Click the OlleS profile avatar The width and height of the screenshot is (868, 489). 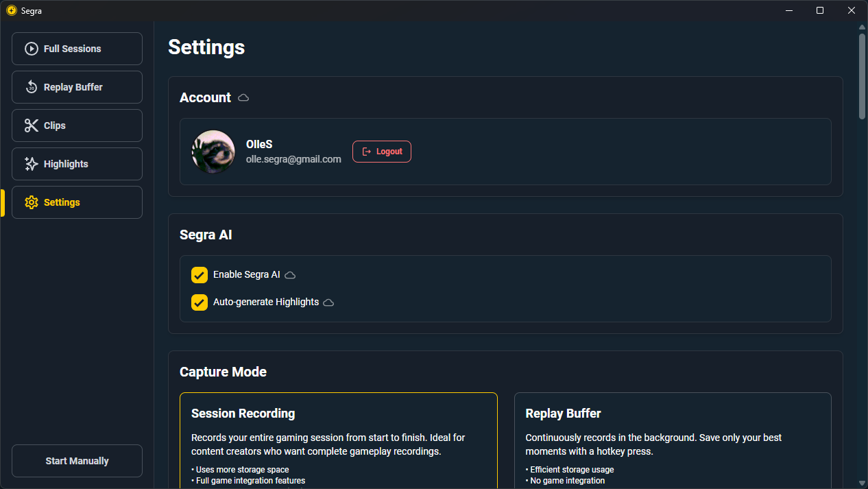click(213, 152)
